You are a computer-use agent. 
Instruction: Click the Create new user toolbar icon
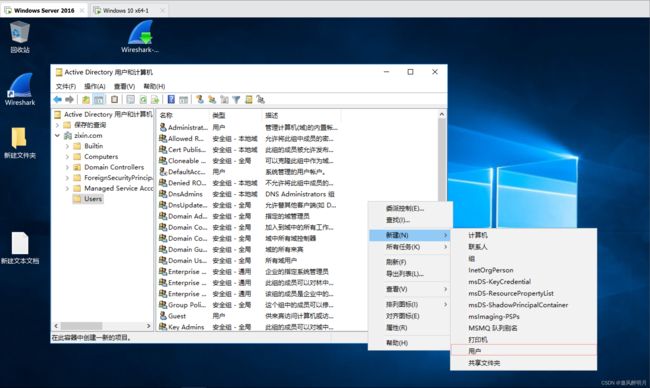[x=200, y=99]
